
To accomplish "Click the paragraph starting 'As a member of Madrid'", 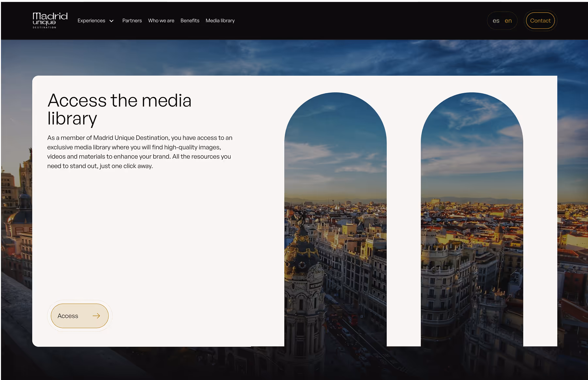I will [x=140, y=152].
